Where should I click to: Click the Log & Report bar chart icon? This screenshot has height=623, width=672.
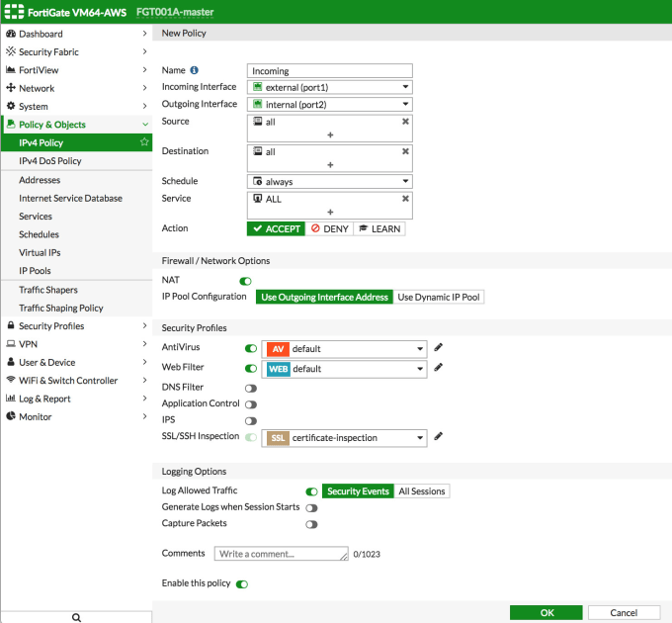(x=11, y=399)
